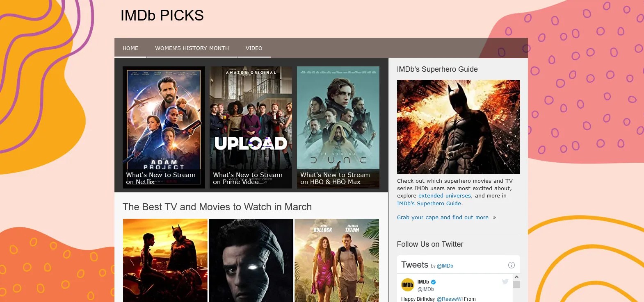
Task: Click 'What's New to Stream on HBO & HBO Max' caption
Action: [335, 178]
